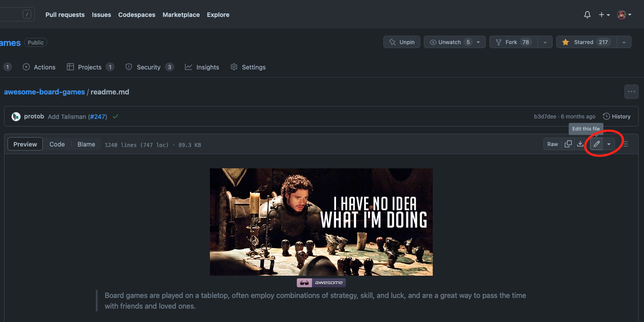Click the three-dot more options button

pyautogui.click(x=631, y=92)
